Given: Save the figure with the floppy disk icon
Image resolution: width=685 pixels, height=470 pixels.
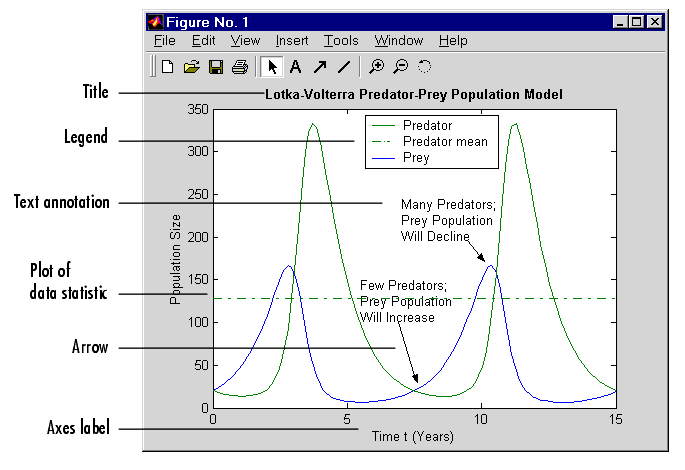Looking at the screenshot, I should [215, 67].
